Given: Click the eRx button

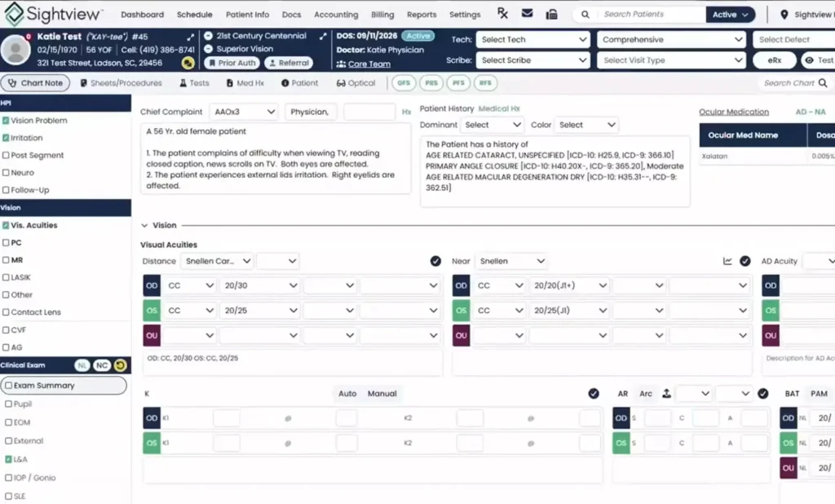Looking at the screenshot, I should click(x=775, y=60).
